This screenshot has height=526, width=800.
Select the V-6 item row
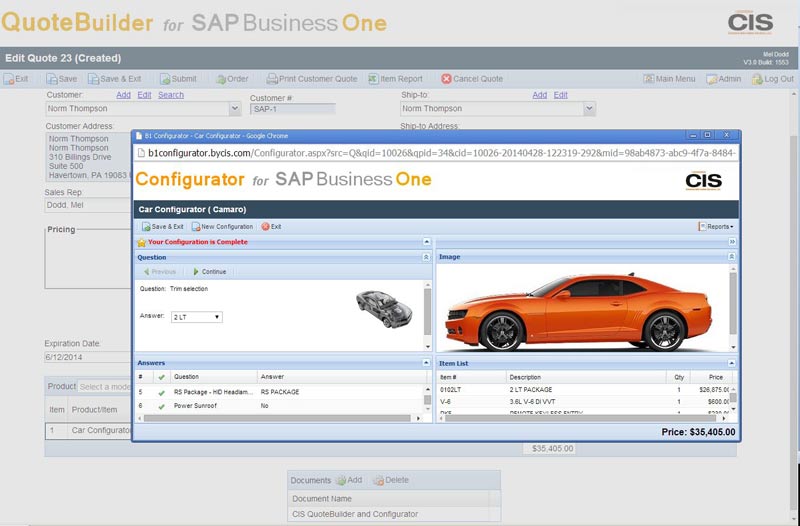pos(584,402)
